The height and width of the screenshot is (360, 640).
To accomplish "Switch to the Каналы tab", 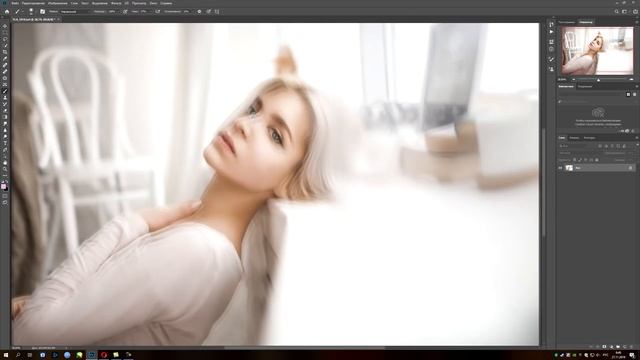I will tap(574, 138).
